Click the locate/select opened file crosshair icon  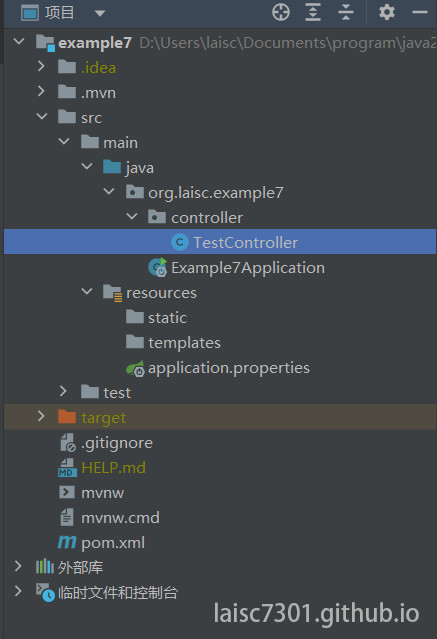[x=281, y=12]
